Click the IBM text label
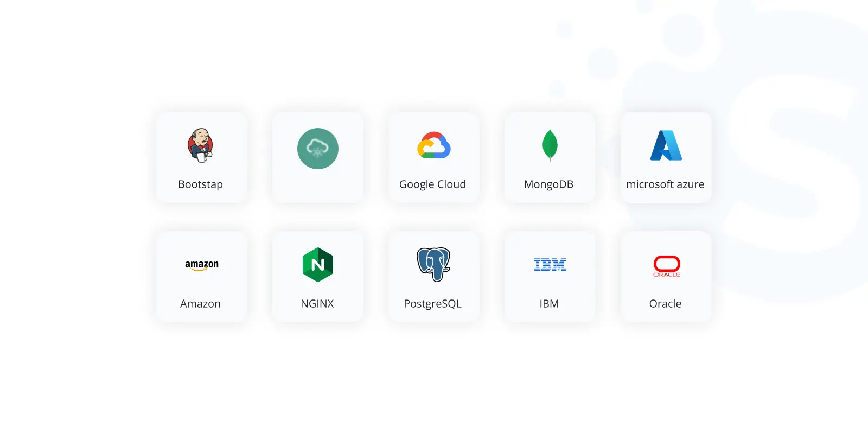Viewport: 868px width, 434px height. (x=549, y=304)
